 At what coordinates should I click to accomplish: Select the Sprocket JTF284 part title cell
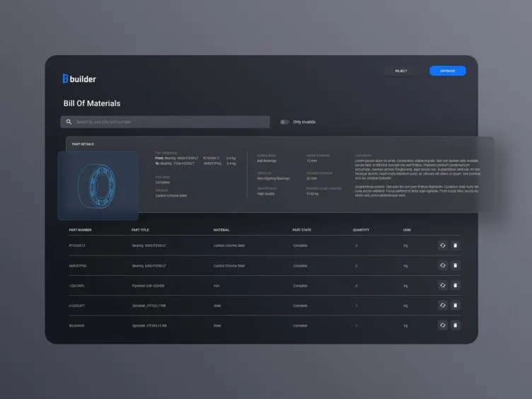[149, 325]
